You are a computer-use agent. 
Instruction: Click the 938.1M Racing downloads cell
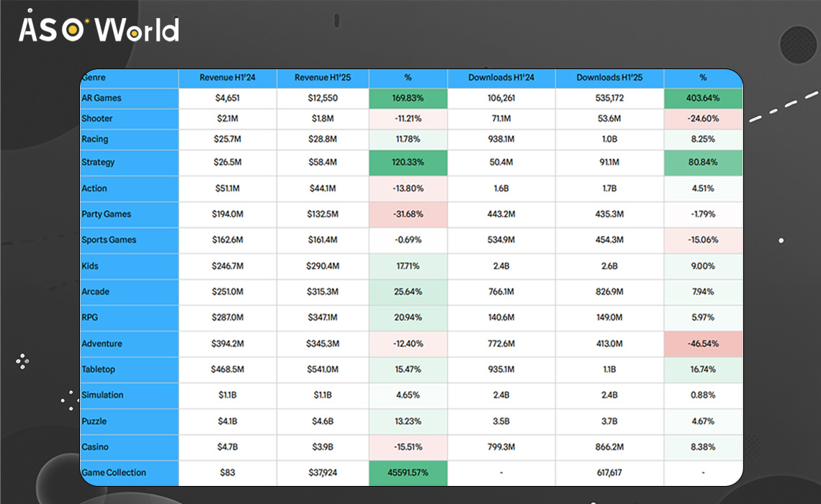501,139
